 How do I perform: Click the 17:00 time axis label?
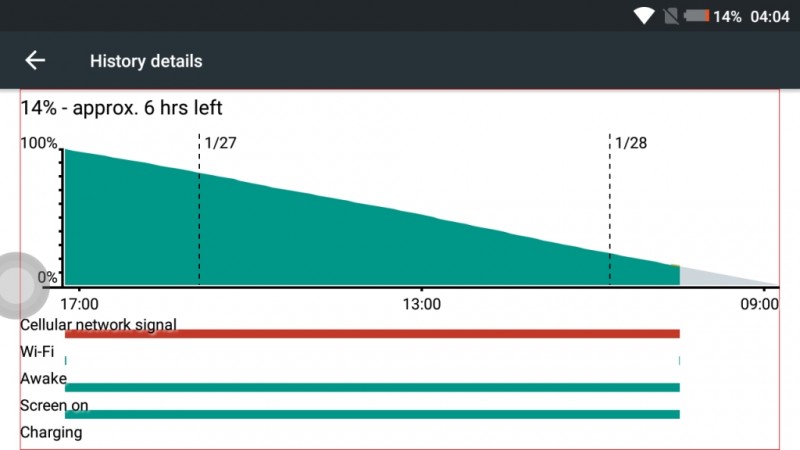pos(79,304)
